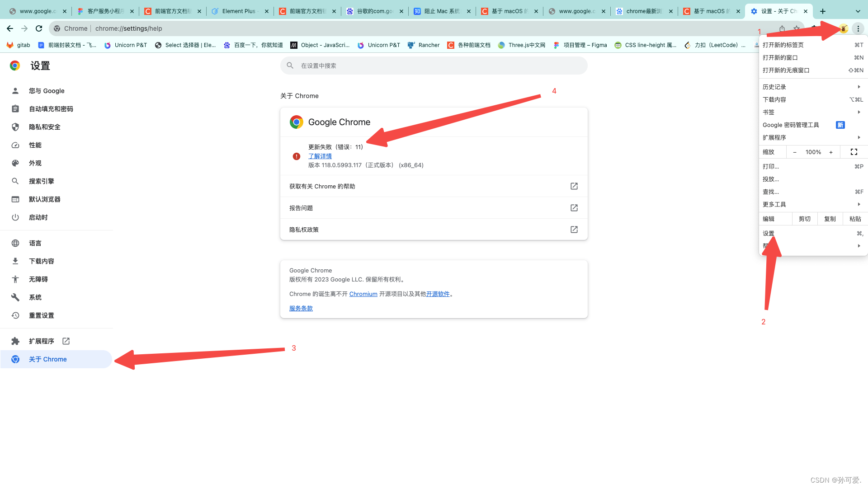868x488 pixels.
Task: Click the 开源软件 link
Action: pos(438,294)
